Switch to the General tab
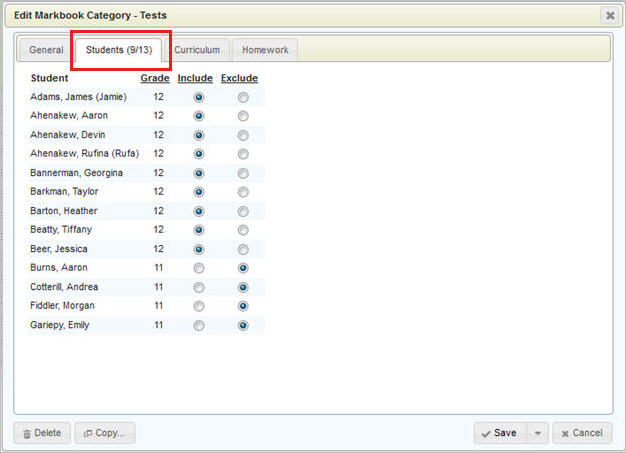The height and width of the screenshot is (453, 626). pos(46,50)
